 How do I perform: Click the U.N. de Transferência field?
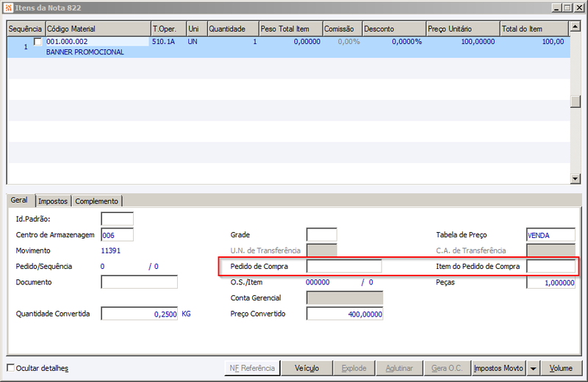point(321,251)
